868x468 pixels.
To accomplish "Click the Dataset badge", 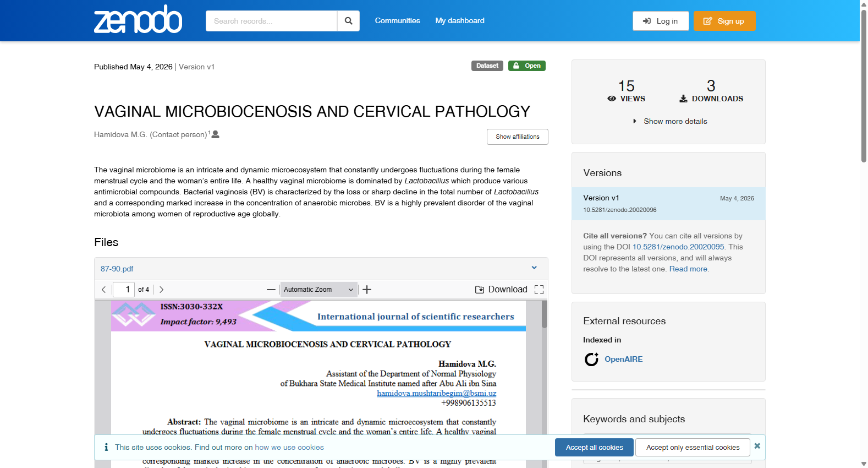I will [487, 66].
